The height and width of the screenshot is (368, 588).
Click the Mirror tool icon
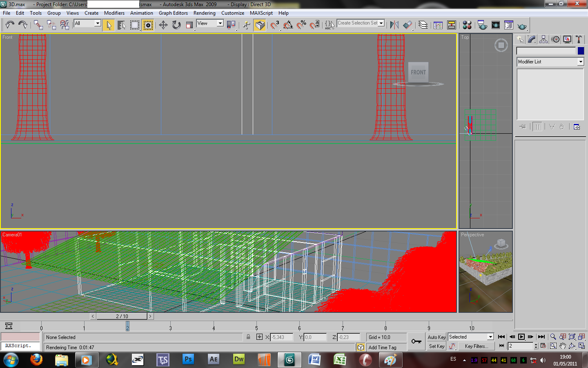[394, 25]
